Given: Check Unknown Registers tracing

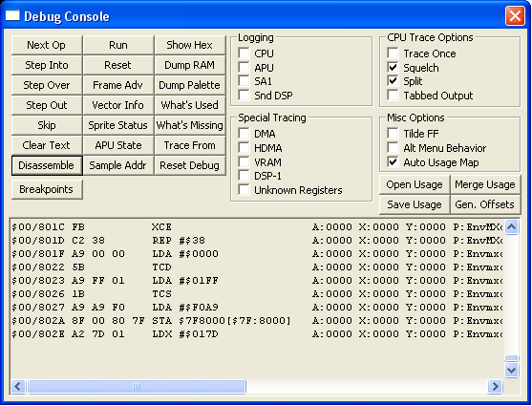Looking at the screenshot, I should pyautogui.click(x=244, y=190).
